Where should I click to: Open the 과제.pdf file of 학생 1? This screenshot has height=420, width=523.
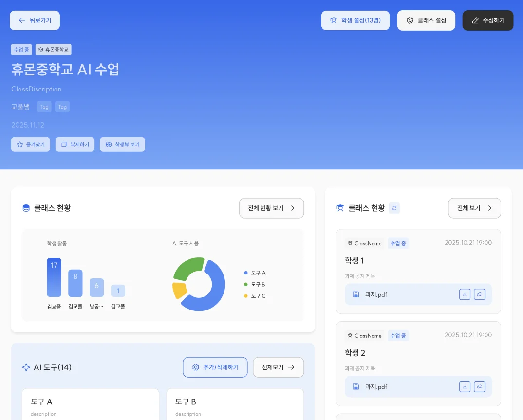(418, 294)
